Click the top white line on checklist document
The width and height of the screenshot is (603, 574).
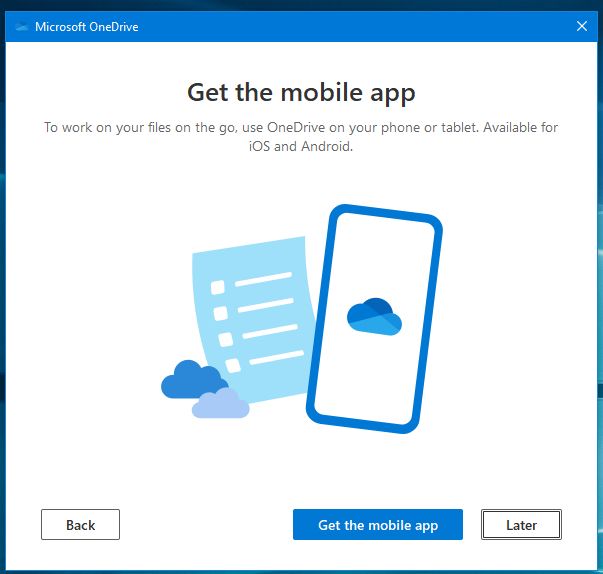point(262,280)
